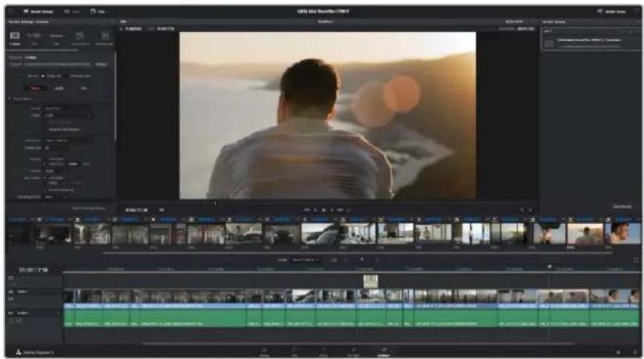Toggle the Render Settings panel button in top bar
This screenshot has height=359, width=644.
[x=38, y=12]
